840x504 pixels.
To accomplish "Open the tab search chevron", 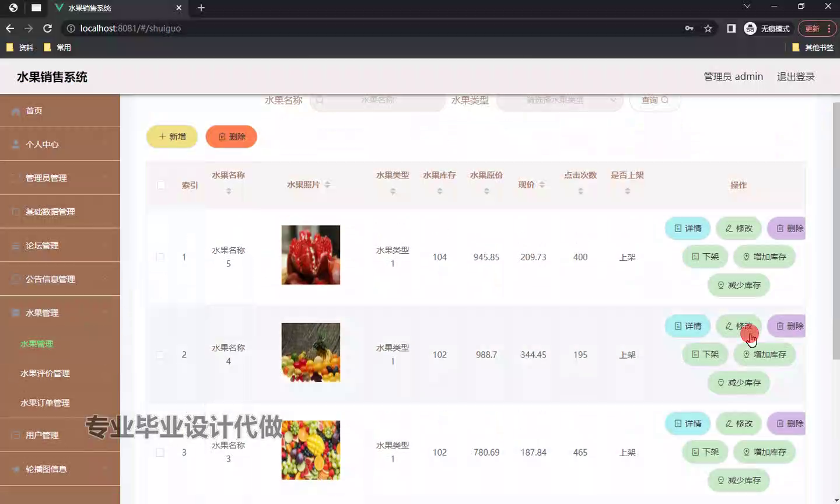I will (x=747, y=6).
